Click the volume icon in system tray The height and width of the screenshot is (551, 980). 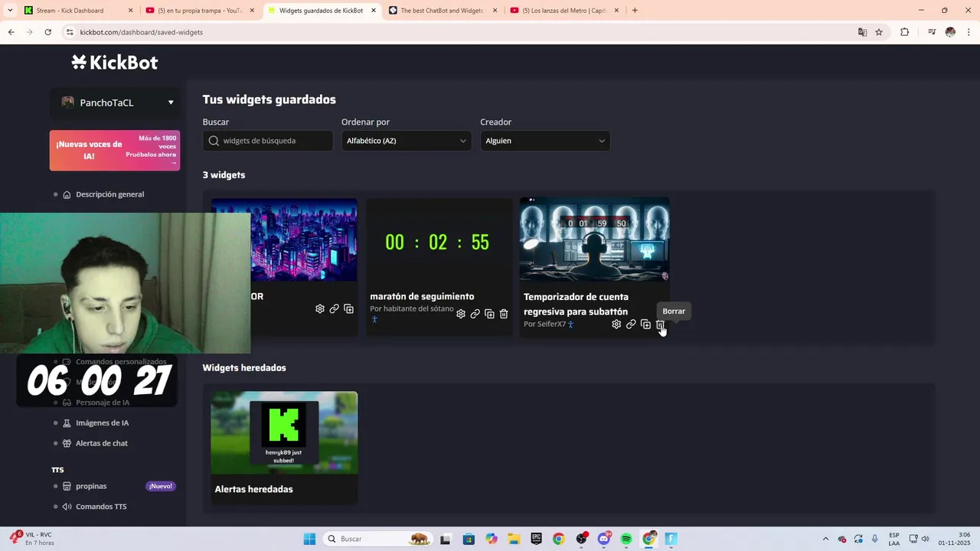tap(925, 539)
